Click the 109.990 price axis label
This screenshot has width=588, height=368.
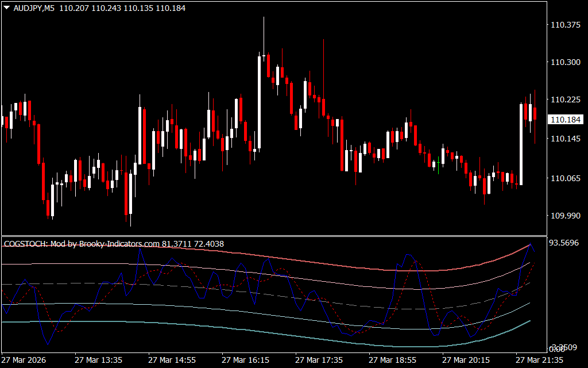[565, 216]
